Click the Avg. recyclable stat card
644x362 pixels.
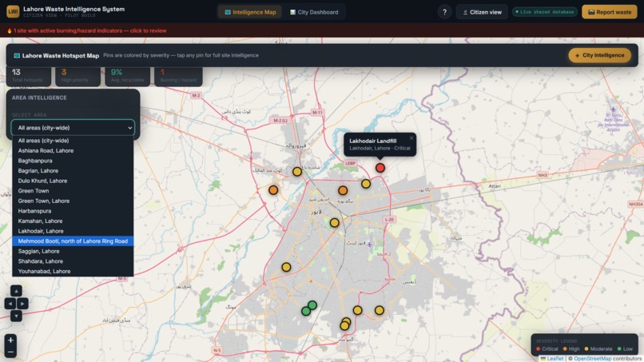coord(127,77)
